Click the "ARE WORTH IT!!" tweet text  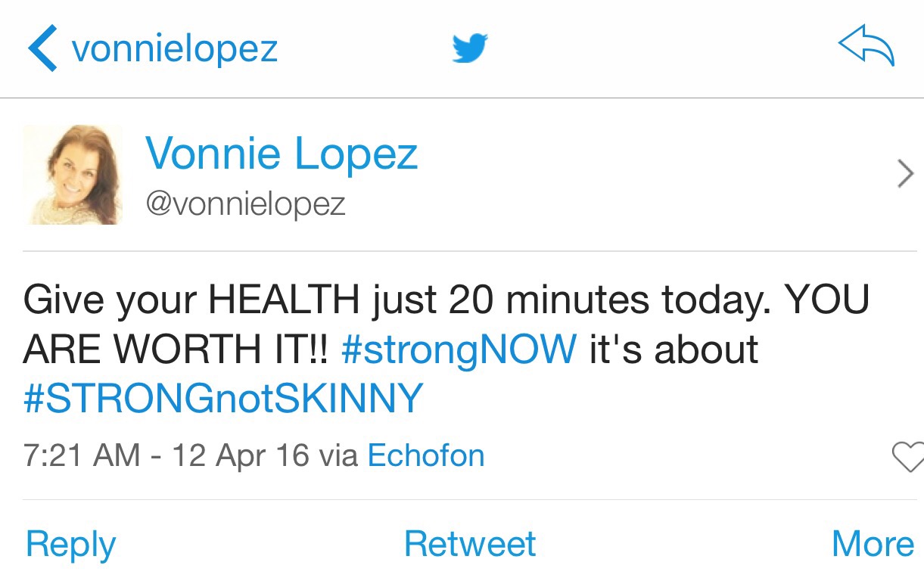177,349
